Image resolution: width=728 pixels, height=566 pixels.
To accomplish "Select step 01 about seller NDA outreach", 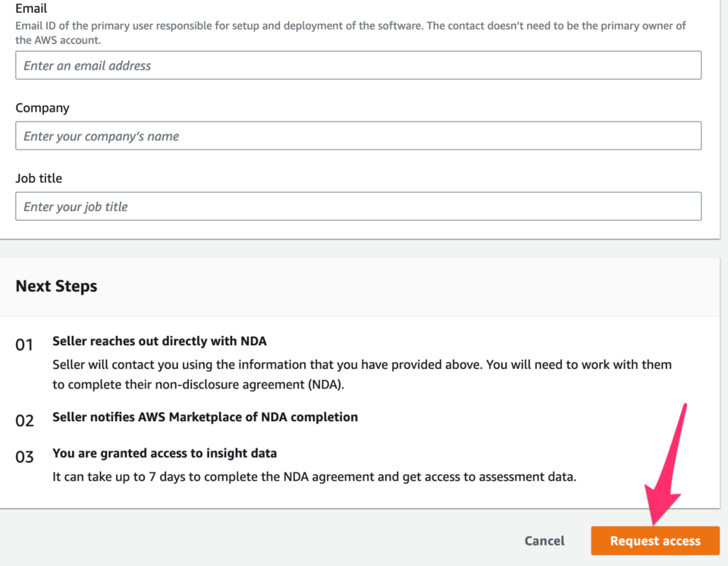I will 159,341.
